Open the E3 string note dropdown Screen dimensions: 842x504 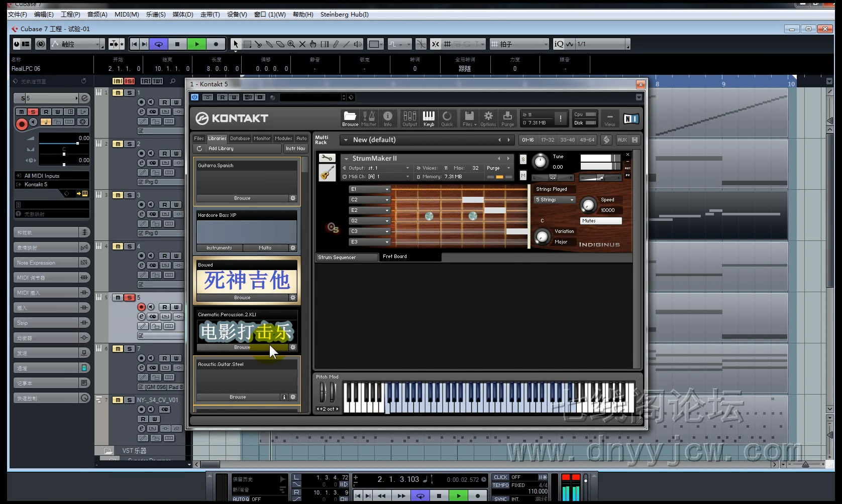pyautogui.click(x=370, y=242)
